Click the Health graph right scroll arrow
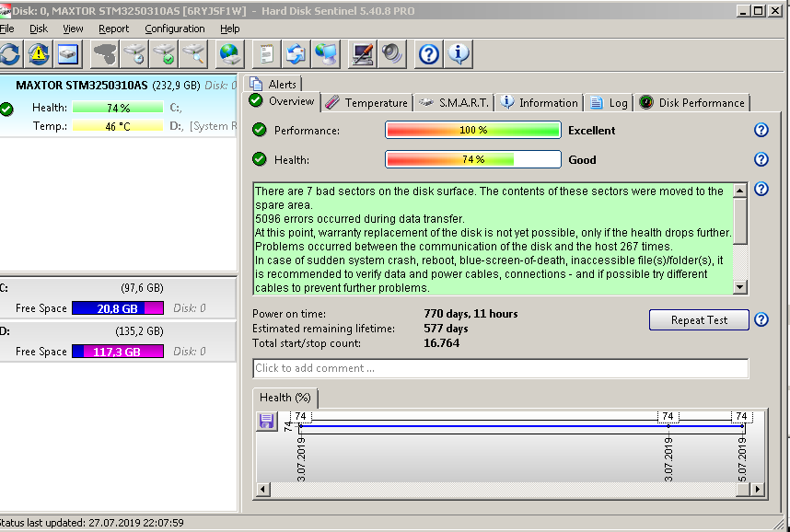790x532 pixels. click(x=757, y=489)
